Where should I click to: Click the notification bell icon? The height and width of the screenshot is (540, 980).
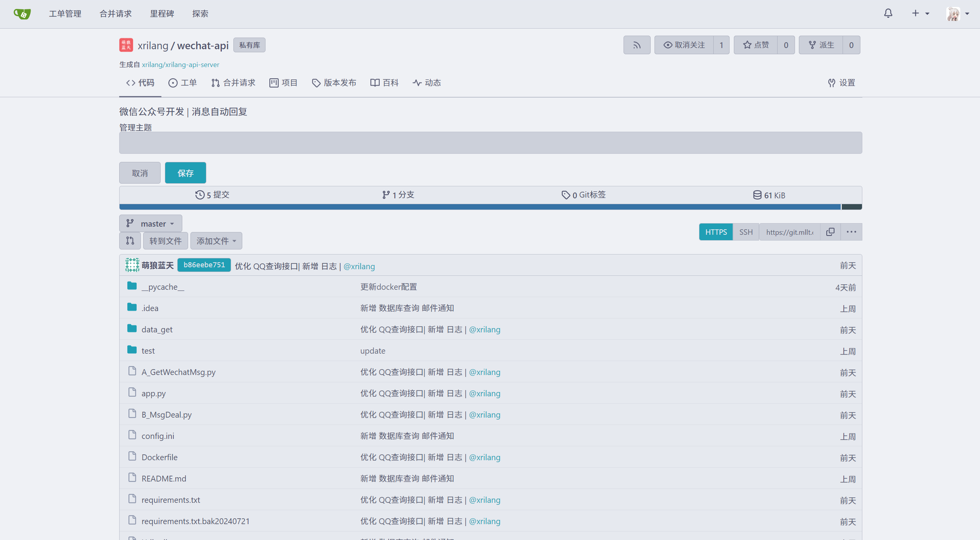[x=888, y=13]
